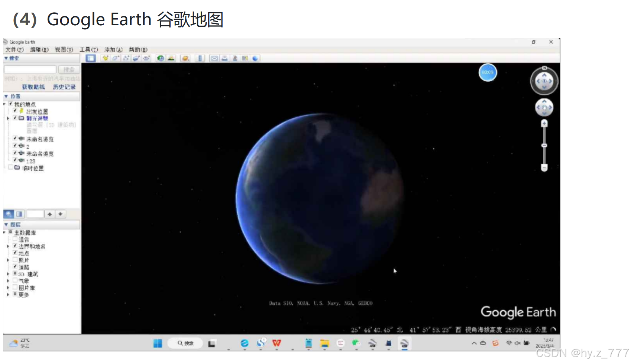Click the email envelope toolbar icon

[x=214, y=58]
